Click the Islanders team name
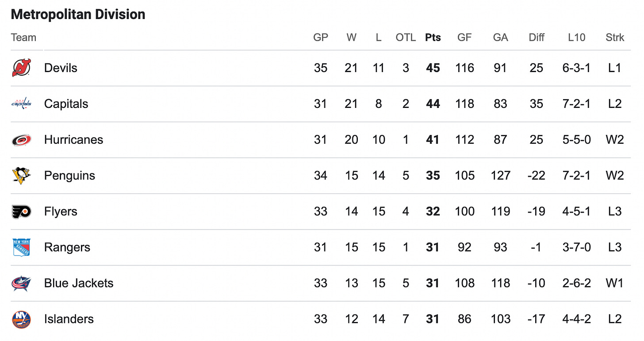 [69, 319]
